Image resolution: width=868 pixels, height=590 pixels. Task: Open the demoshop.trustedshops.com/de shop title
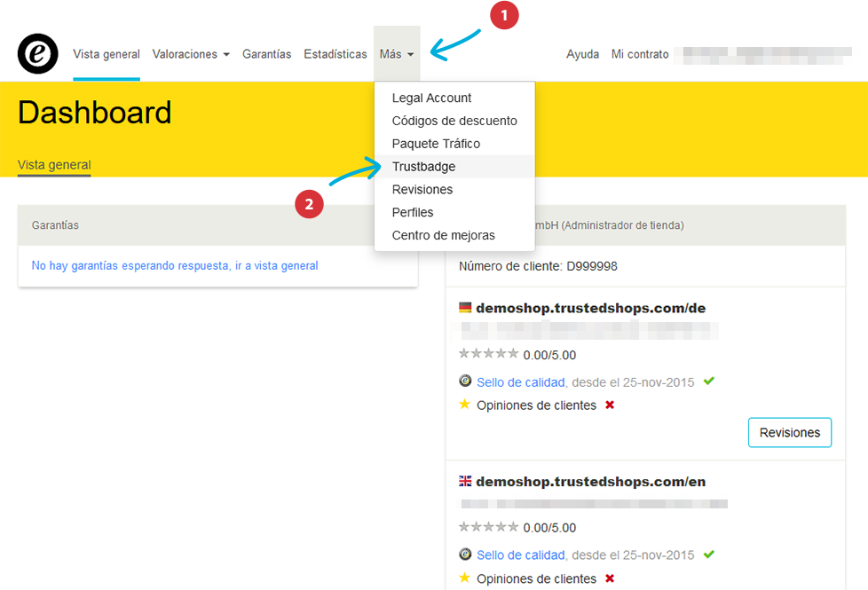[591, 308]
